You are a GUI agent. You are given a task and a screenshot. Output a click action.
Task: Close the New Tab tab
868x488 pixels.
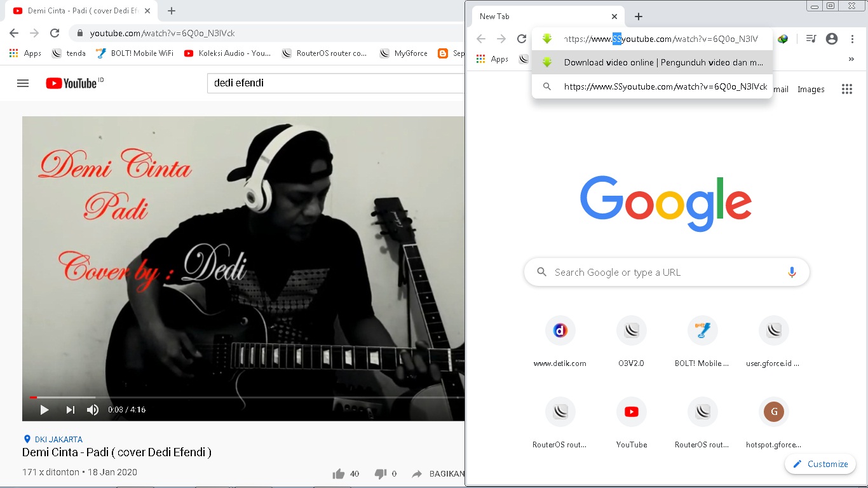pos(614,17)
